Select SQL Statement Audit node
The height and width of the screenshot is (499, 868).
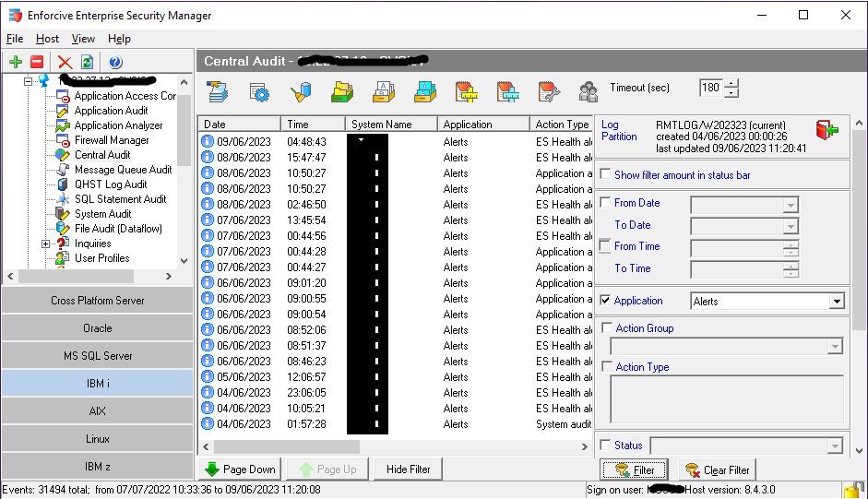[x=120, y=199]
